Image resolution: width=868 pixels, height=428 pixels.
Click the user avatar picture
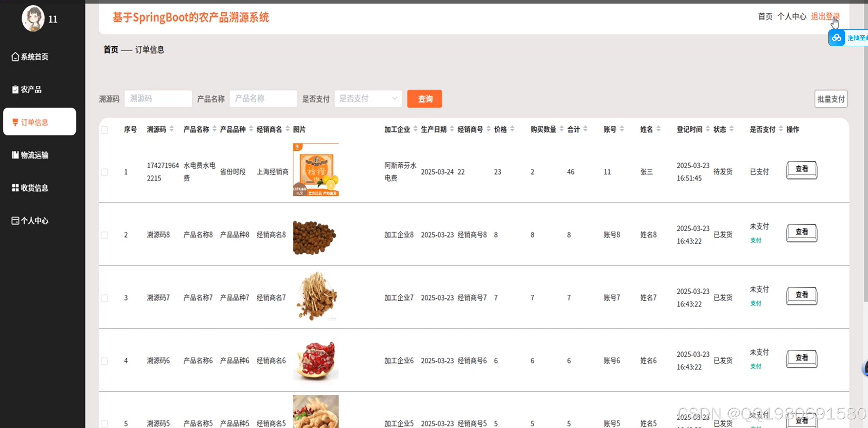point(33,19)
